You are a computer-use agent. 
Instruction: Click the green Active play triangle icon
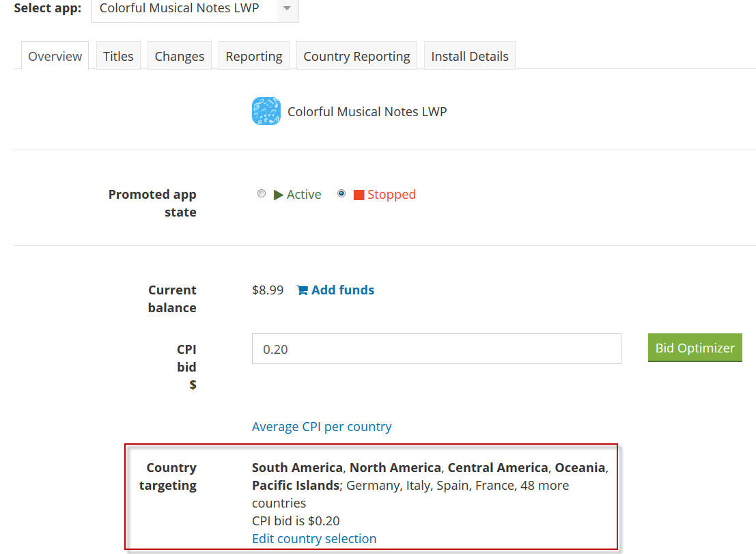[x=279, y=195]
